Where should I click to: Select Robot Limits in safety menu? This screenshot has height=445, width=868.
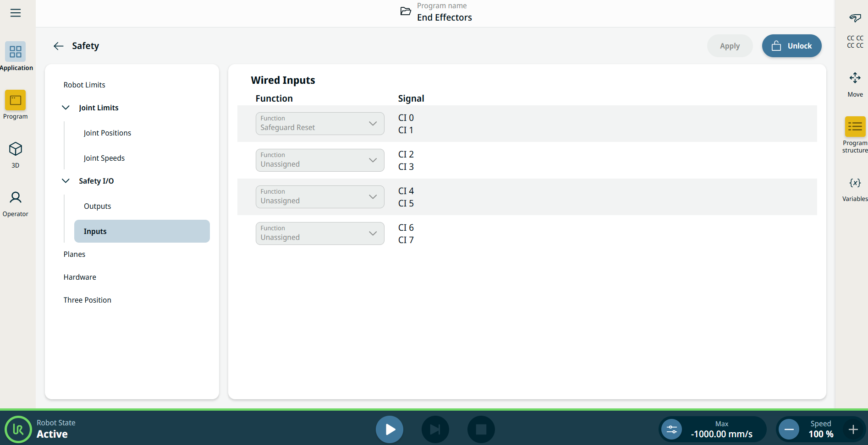tap(84, 85)
